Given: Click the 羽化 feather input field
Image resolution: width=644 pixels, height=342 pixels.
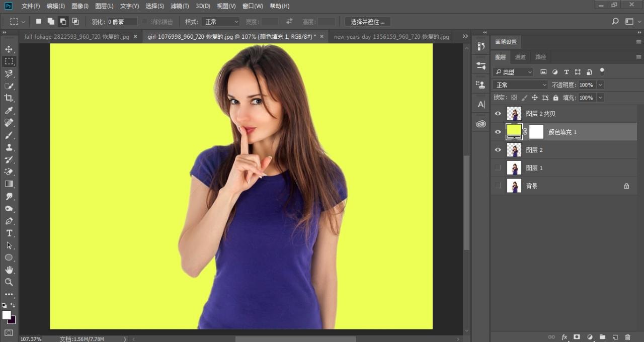Looking at the screenshot, I should point(122,22).
